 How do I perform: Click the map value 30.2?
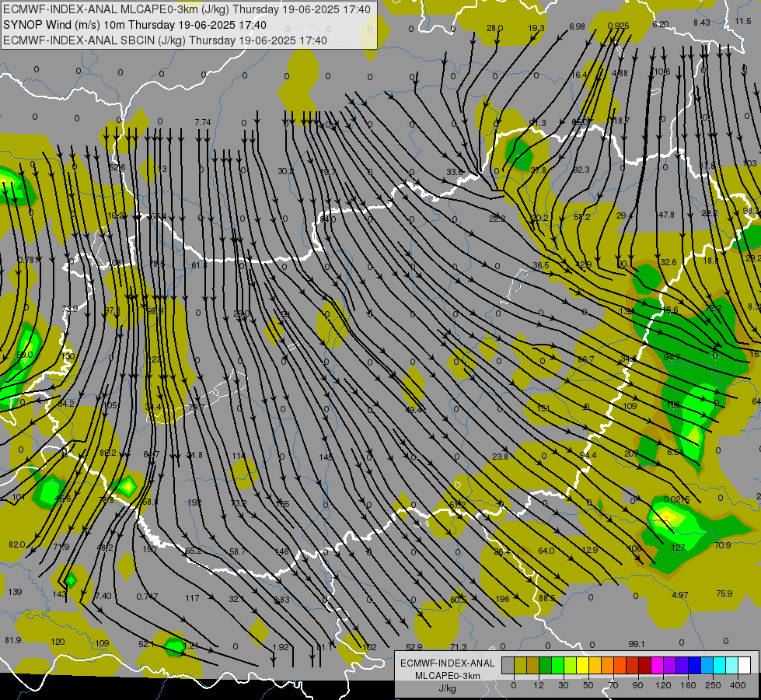coord(285,171)
